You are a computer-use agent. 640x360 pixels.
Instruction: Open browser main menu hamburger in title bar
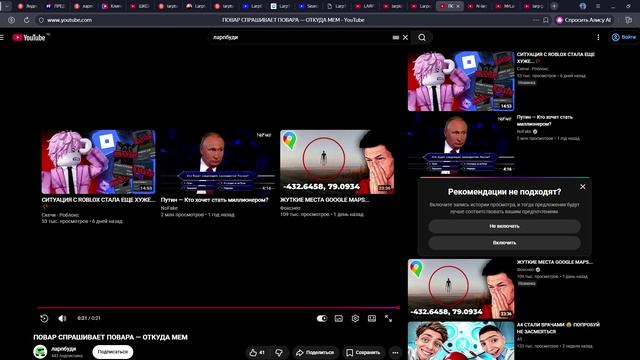click(x=598, y=6)
